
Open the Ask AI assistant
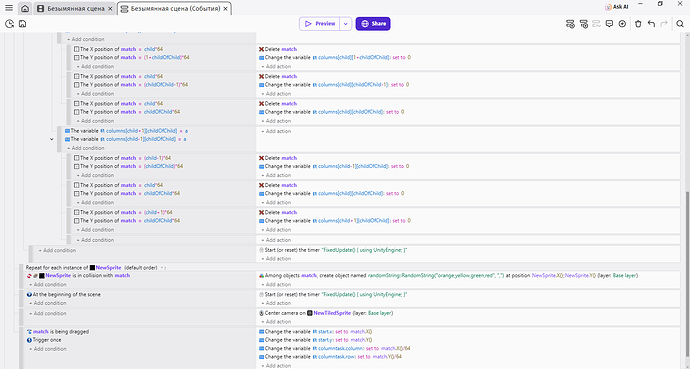617,7
